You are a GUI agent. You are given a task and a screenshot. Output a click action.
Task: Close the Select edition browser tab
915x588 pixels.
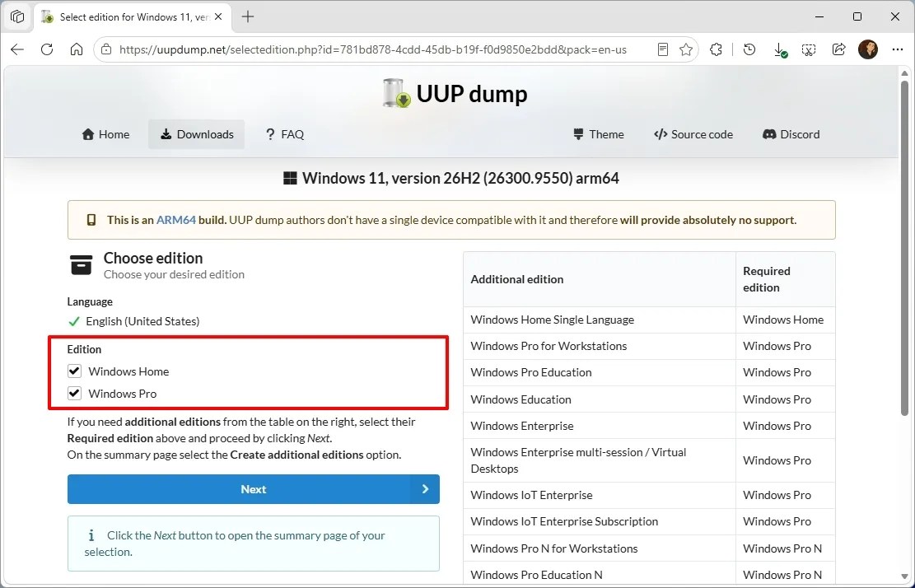tap(218, 17)
